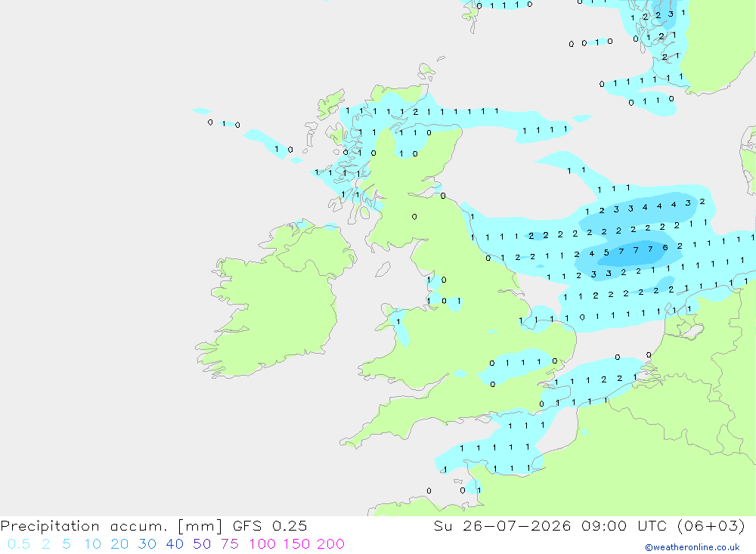Click the 0.5 legend value
This screenshot has width=756, height=554.
click(19, 544)
